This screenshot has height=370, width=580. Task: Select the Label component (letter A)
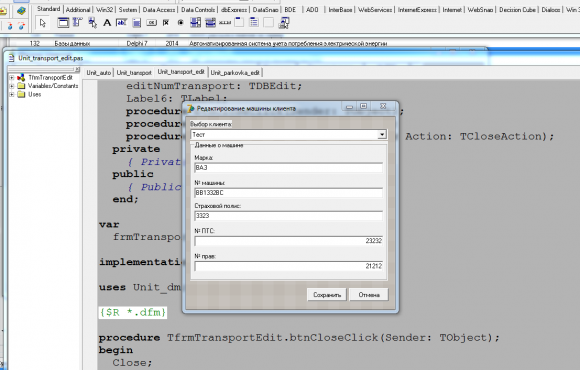tap(107, 23)
